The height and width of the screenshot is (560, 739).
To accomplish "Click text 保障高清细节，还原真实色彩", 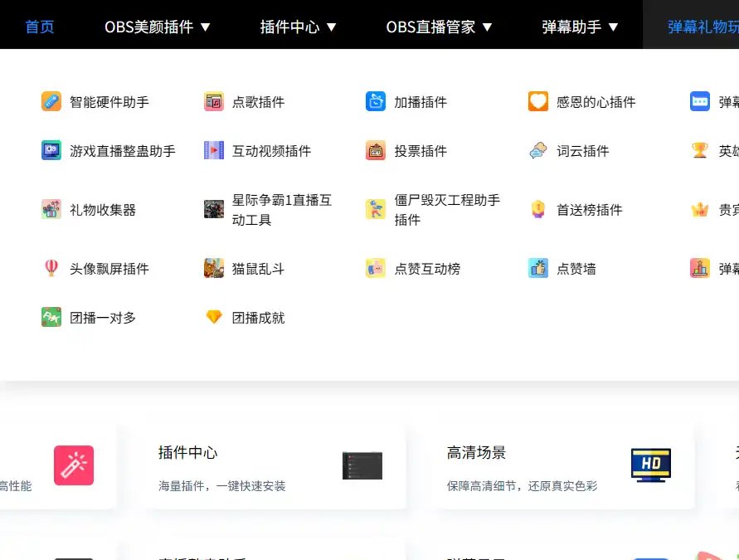I will pyautogui.click(x=522, y=486).
